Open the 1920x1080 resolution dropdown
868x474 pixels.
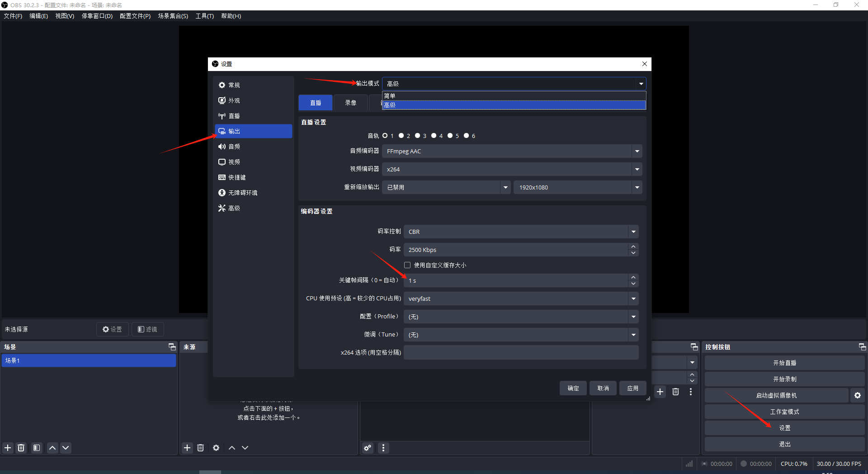click(x=578, y=187)
